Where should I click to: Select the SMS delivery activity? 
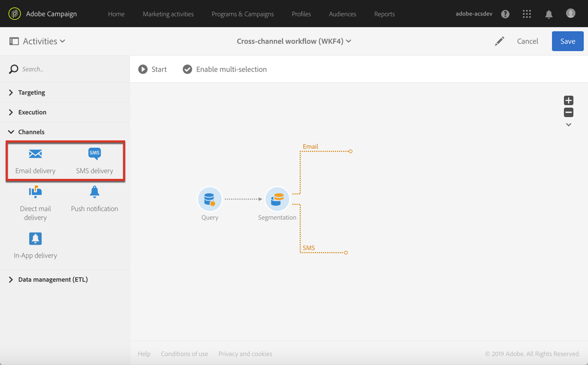click(95, 162)
